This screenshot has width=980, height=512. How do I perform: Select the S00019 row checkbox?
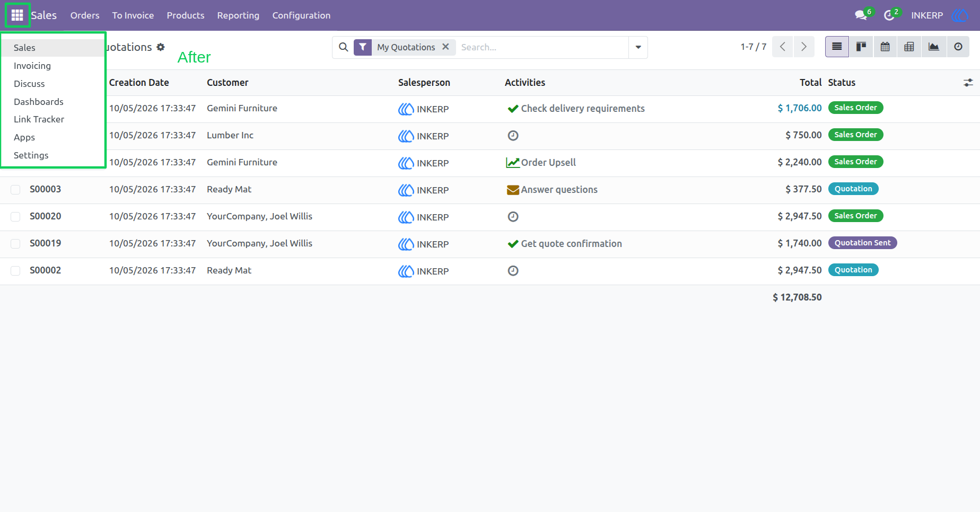point(15,244)
